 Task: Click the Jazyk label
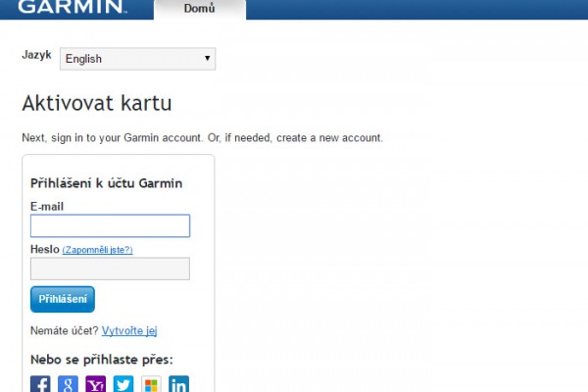click(x=37, y=55)
